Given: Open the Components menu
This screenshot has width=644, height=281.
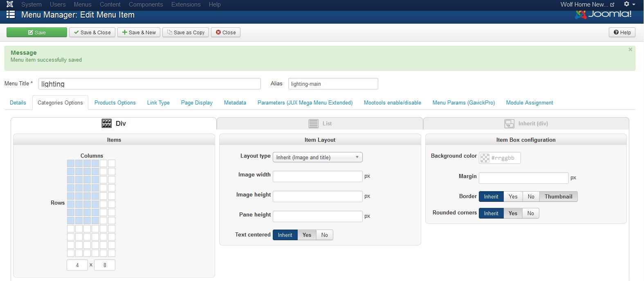Looking at the screenshot, I should tap(146, 4).
